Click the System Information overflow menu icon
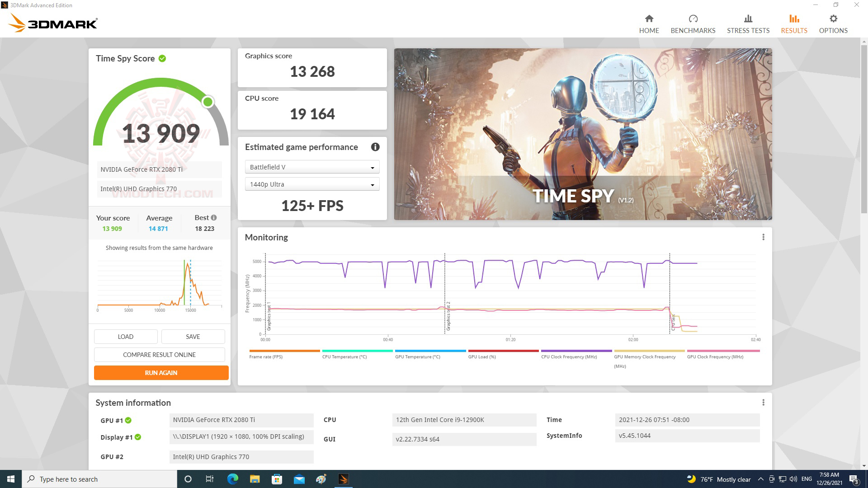 [x=764, y=402]
